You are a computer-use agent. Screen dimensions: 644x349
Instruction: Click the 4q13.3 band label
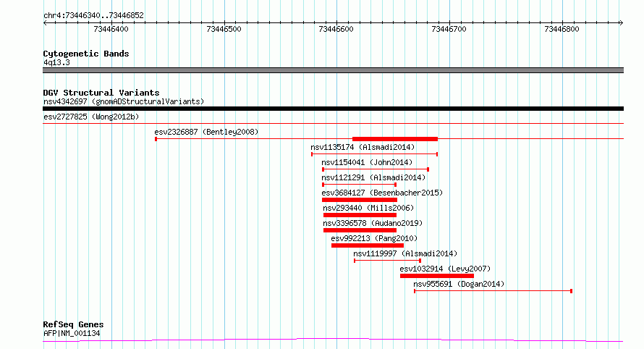coord(56,62)
